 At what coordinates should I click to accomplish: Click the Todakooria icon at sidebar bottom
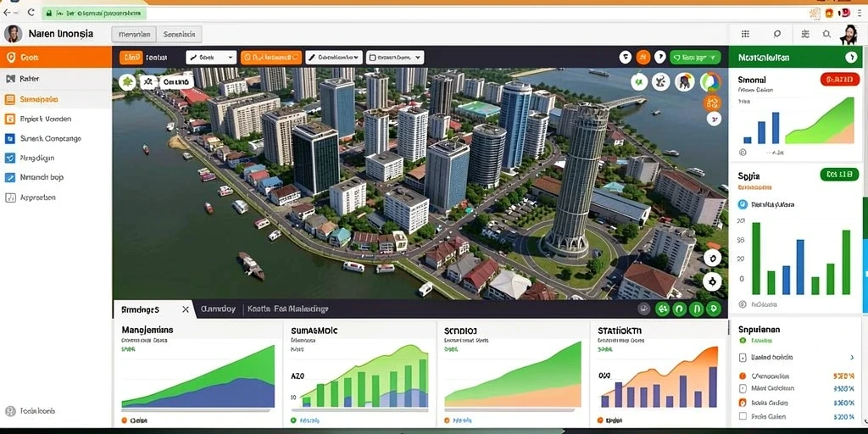(10, 411)
